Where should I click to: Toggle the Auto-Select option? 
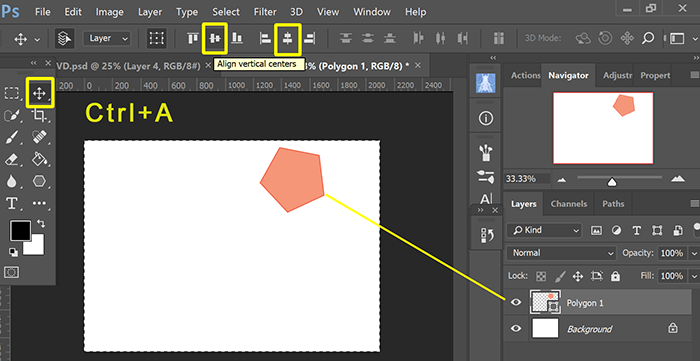65,38
